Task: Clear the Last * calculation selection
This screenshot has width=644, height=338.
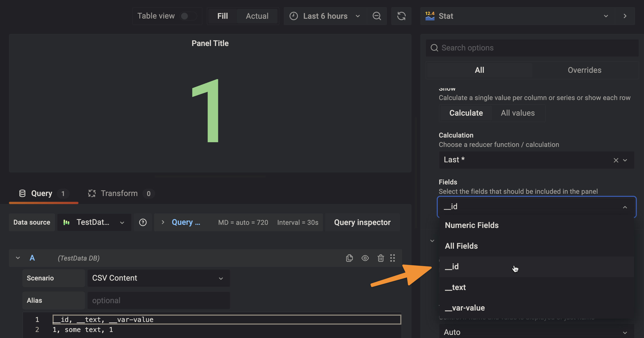Action: [x=616, y=160]
